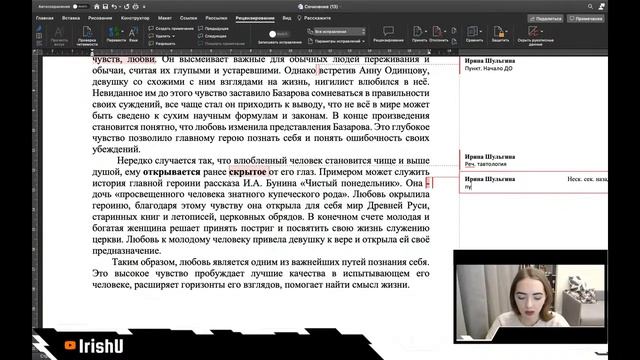The height and width of the screenshot is (360, 640).
Task: Open the Все исправления display combo box
Action: (x=339, y=31)
